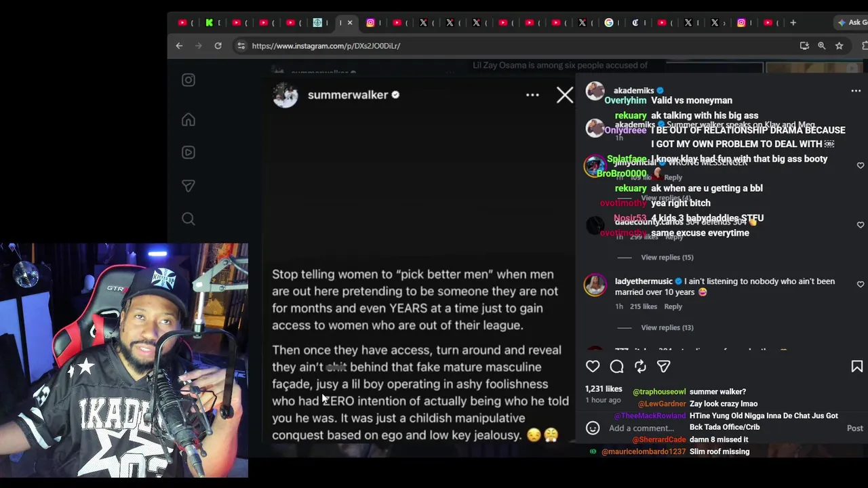Image resolution: width=868 pixels, height=488 pixels.
Task: Like the post with heart icon
Action: tap(593, 366)
